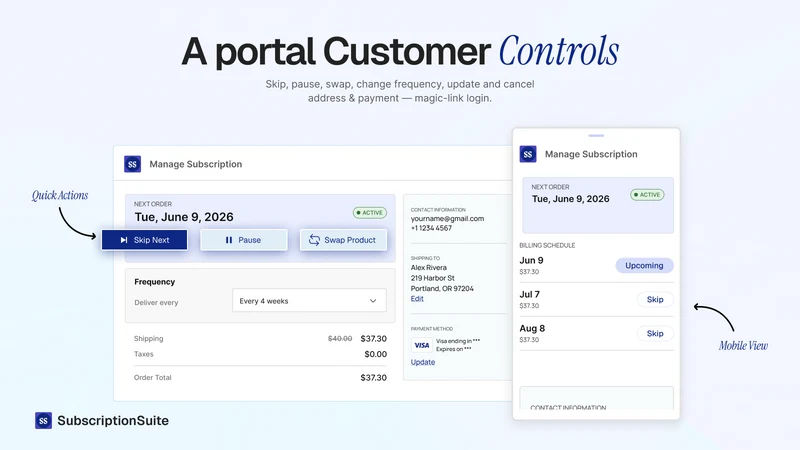Click the Edit shipping address link

[417, 299]
